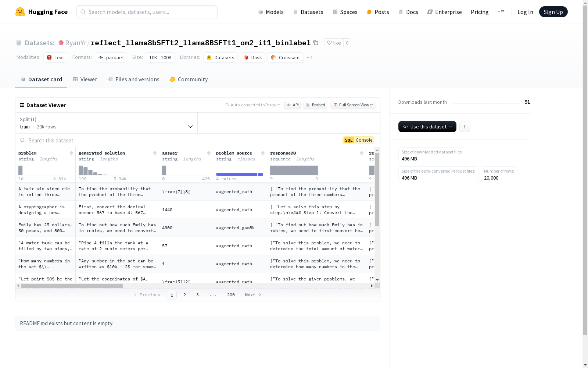
Task: Open RyanYr profile link
Action: click(x=76, y=43)
